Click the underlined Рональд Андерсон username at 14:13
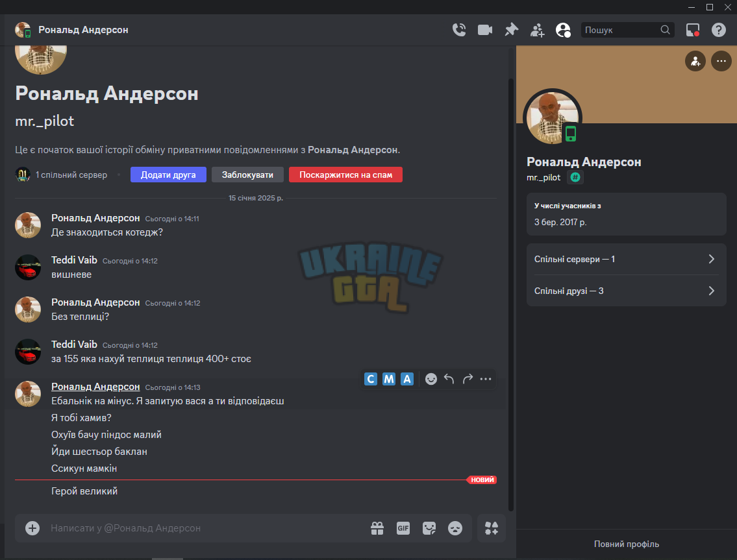The image size is (737, 560). 95,387
